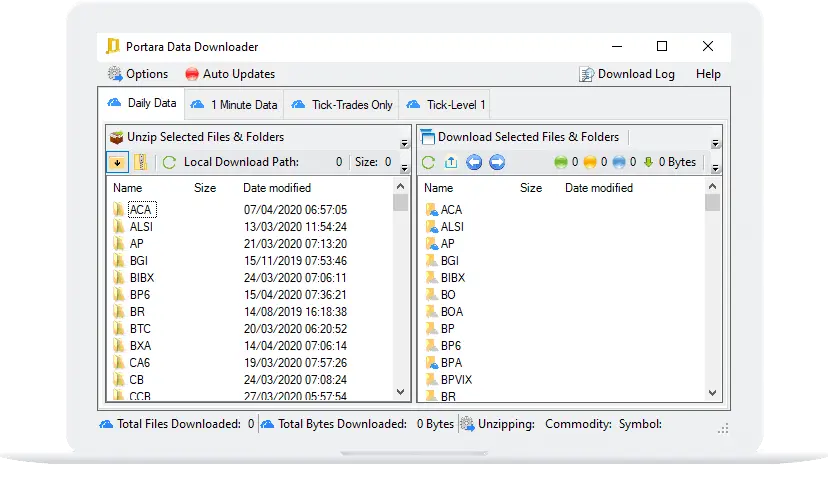Click the BGI folder icon in the local list

pos(119,261)
